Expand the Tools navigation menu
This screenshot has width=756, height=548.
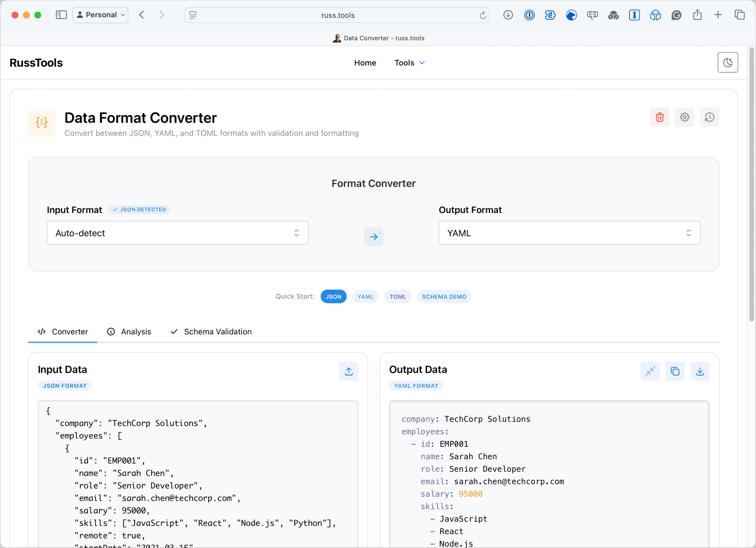(409, 63)
